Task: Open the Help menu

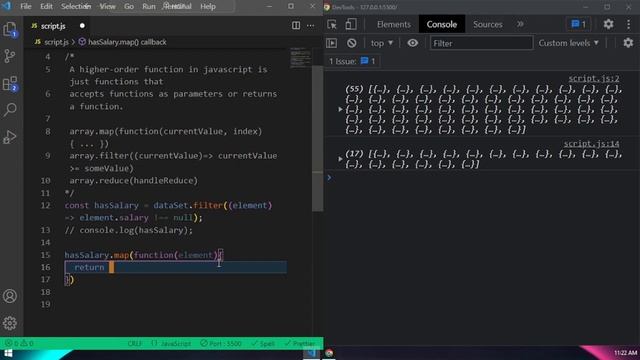Action: coord(208,7)
